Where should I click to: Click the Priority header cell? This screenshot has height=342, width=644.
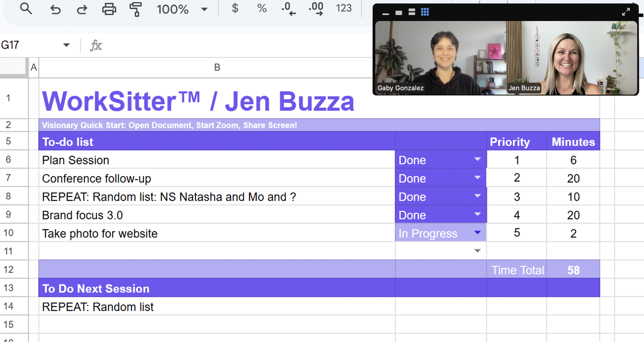click(517, 141)
